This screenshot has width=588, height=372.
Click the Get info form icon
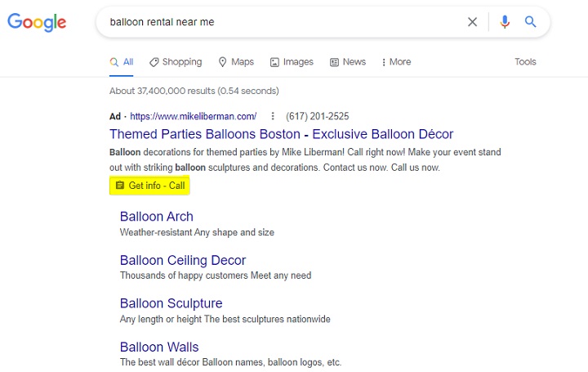click(120, 186)
